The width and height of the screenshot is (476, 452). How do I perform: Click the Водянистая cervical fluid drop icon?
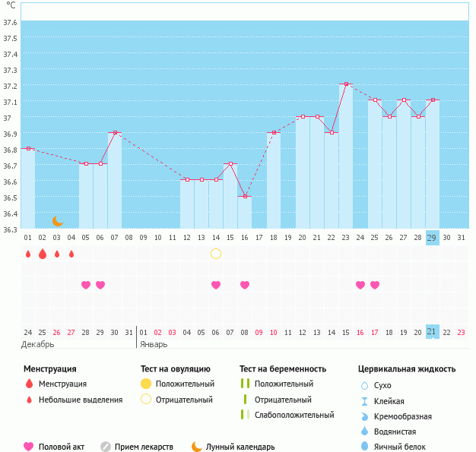pos(364,431)
